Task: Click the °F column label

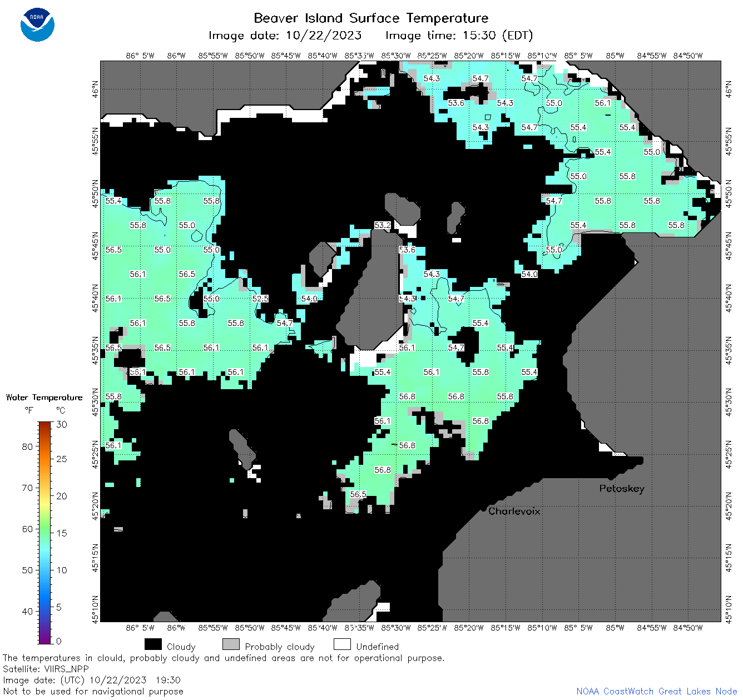Action: 29,410
